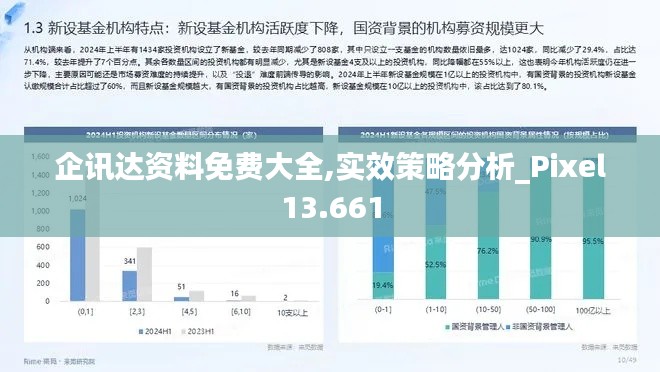Select the green 国资背景管理人 legend marker
The width and height of the screenshot is (660, 372).
pyautogui.click(x=447, y=327)
